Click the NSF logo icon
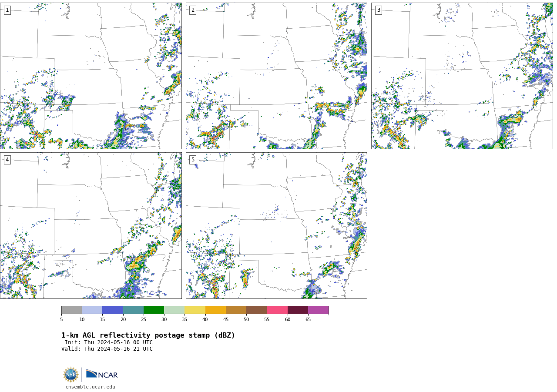The image size is (557, 392). (71, 375)
